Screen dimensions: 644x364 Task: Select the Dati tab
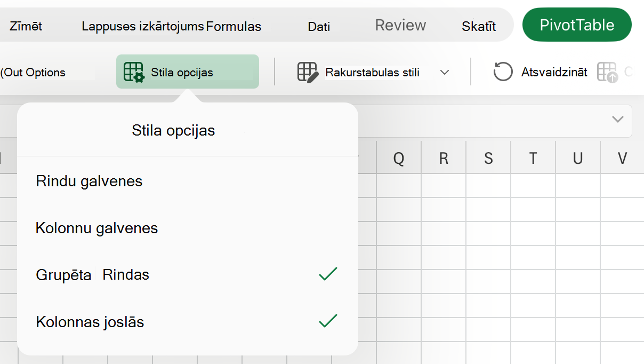(x=319, y=26)
